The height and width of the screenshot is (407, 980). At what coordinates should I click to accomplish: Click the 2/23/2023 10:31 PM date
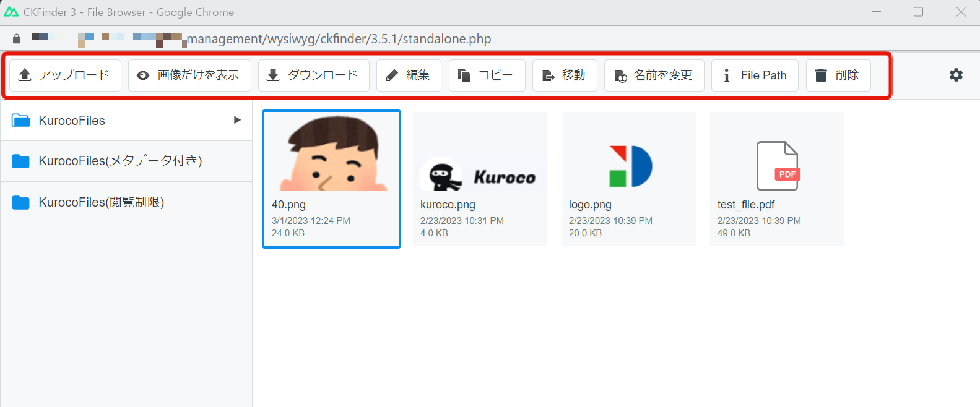pyautogui.click(x=462, y=221)
